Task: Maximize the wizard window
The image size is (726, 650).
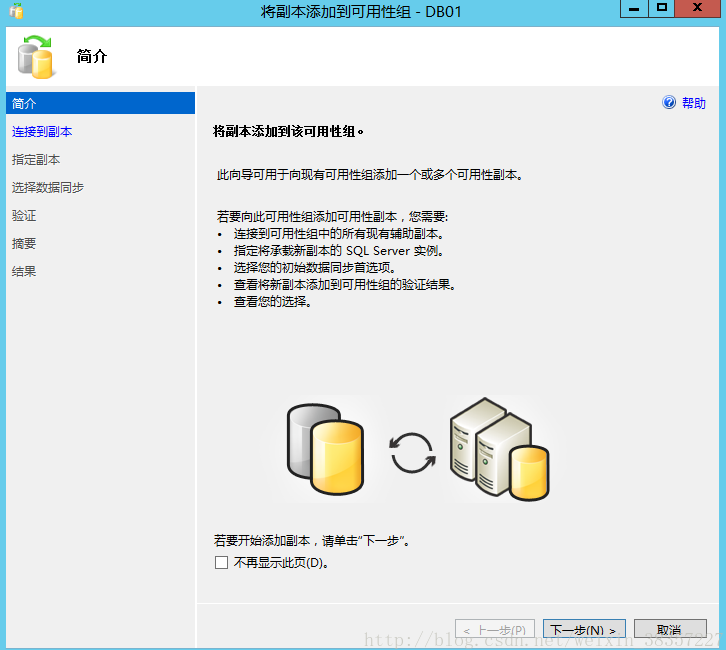Action: [x=661, y=9]
